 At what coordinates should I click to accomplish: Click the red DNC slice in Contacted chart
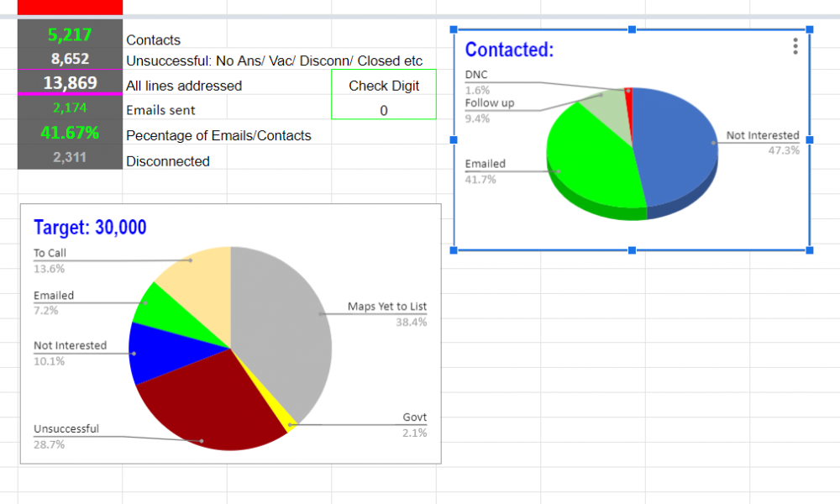tap(628, 94)
